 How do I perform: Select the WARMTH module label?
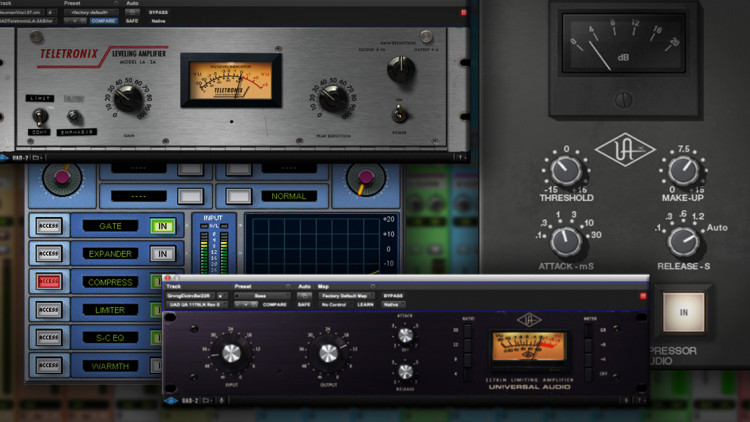coord(110,366)
